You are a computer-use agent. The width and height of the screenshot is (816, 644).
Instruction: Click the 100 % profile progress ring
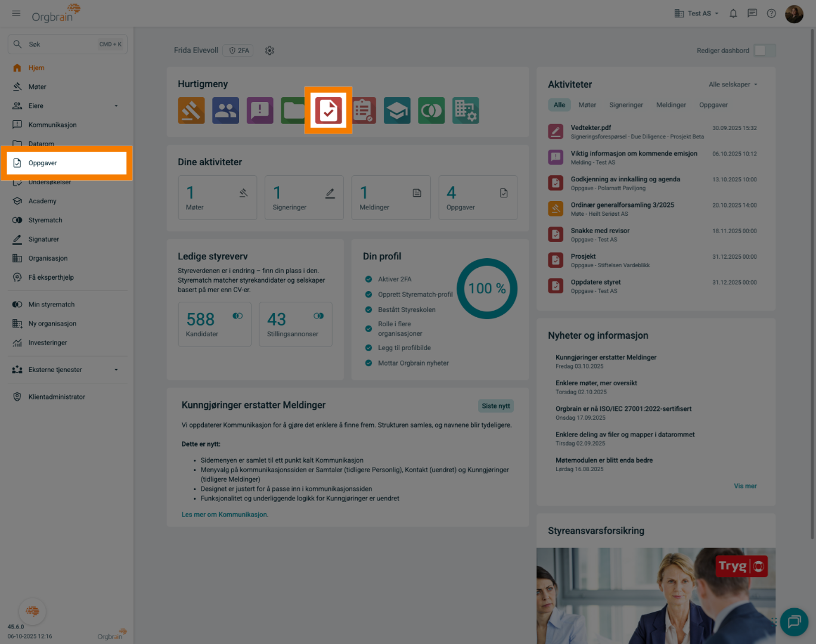click(486, 289)
